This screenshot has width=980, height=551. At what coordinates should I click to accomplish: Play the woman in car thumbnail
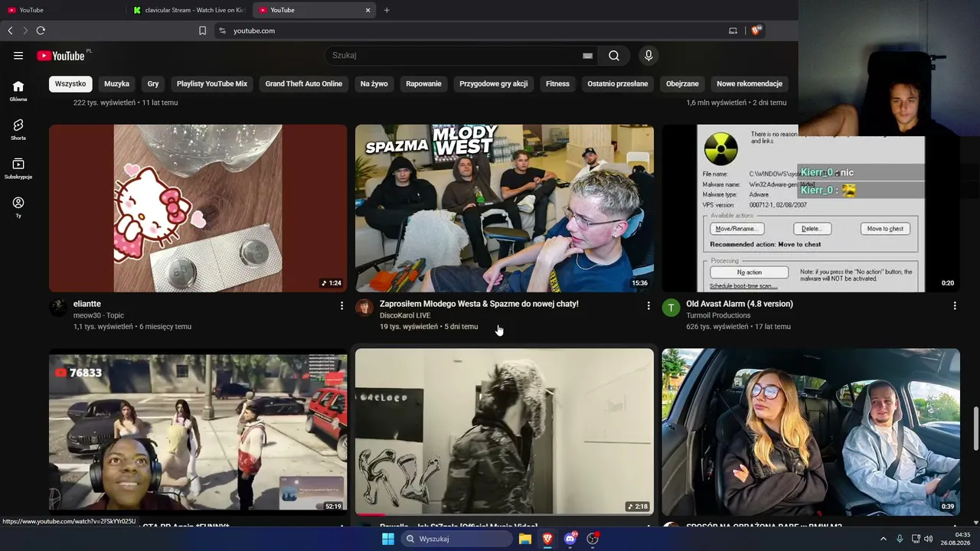click(x=811, y=432)
